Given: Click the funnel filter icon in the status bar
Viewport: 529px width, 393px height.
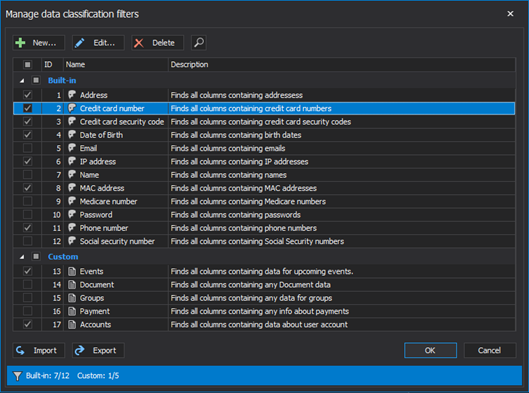Looking at the screenshot, I should pos(17,376).
